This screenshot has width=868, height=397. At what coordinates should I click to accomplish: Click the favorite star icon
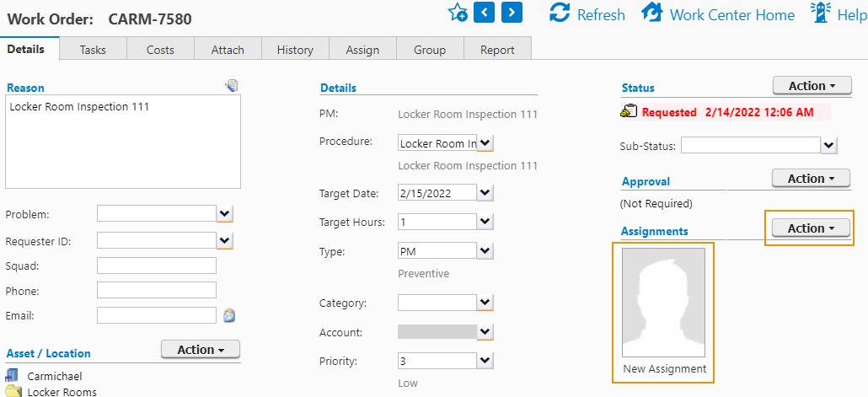click(x=458, y=13)
